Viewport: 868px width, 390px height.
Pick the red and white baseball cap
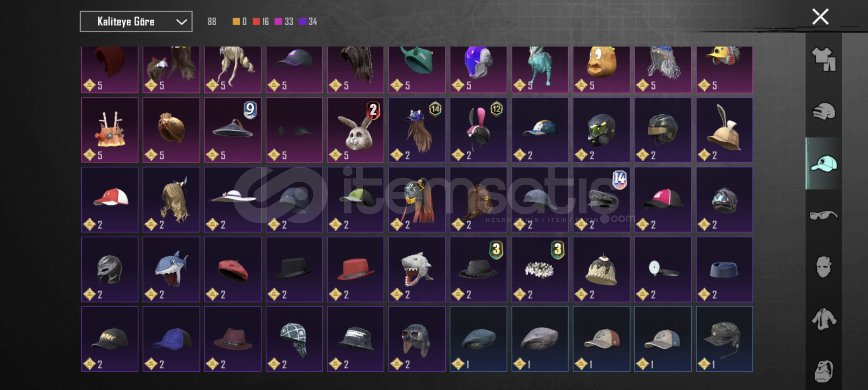(x=110, y=200)
